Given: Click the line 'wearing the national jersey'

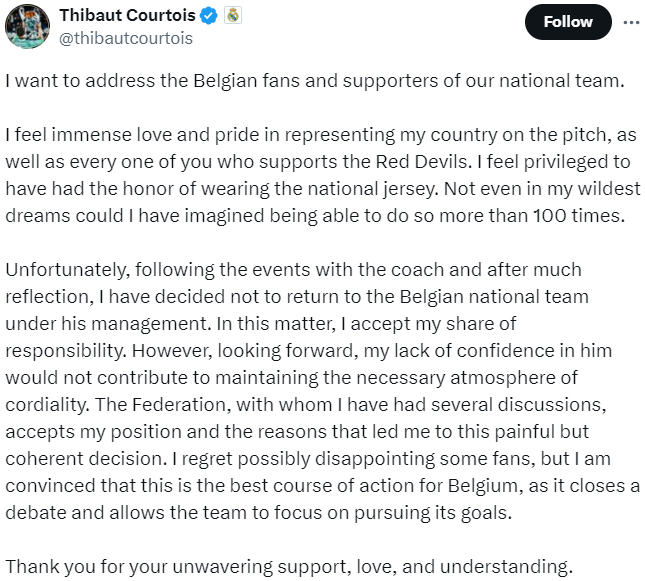Looking at the screenshot, I should 322,189.
